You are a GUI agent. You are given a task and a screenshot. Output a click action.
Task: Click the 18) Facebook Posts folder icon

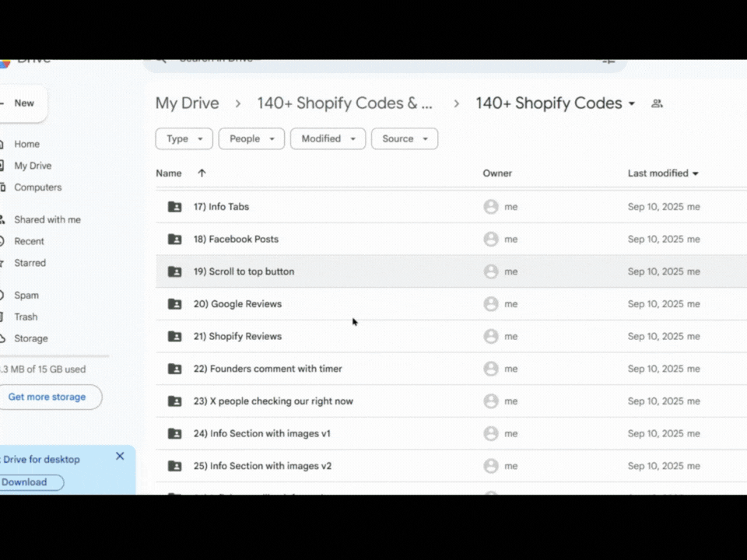pyautogui.click(x=175, y=239)
